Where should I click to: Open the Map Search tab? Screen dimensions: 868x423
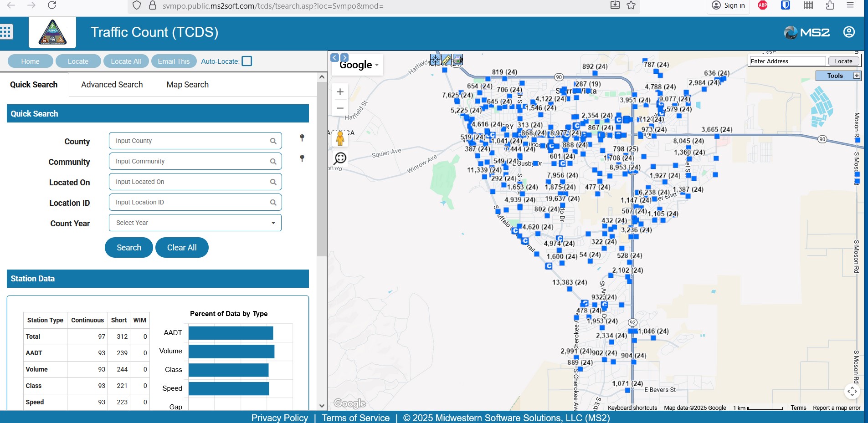pyautogui.click(x=187, y=85)
